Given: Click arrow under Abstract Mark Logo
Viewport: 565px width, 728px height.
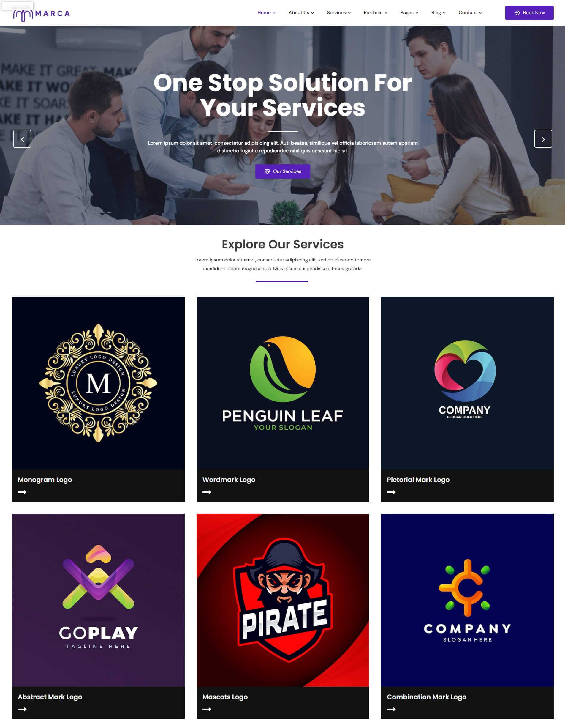Looking at the screenshot, I should pos(22,709).
